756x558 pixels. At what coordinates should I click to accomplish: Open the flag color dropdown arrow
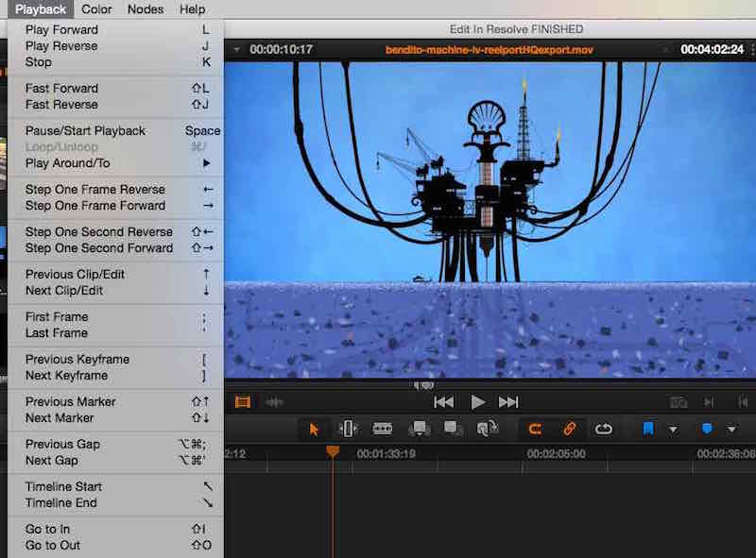(673, 429)
